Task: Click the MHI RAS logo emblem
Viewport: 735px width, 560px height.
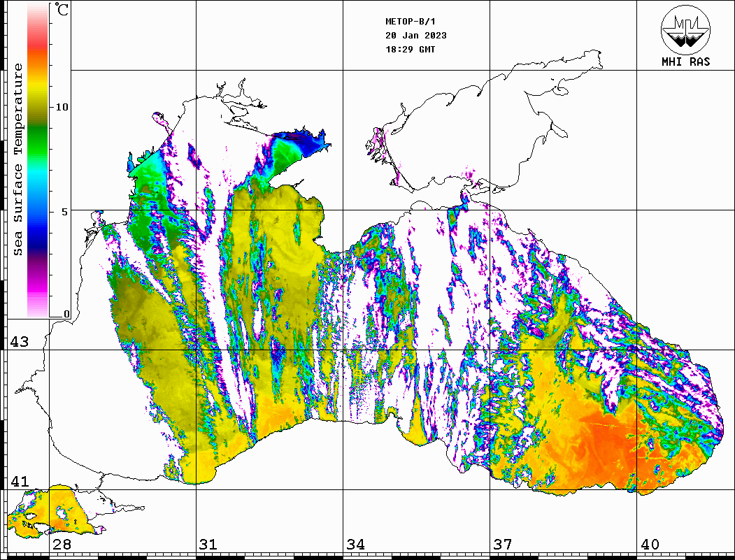Action: click(x=685, y=29)
